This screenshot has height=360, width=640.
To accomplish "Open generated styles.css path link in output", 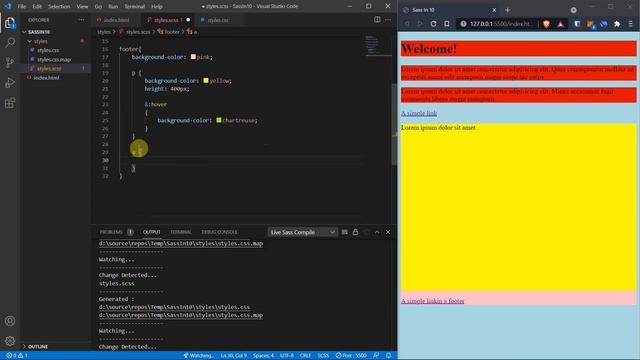I will [x=174, y=307].
